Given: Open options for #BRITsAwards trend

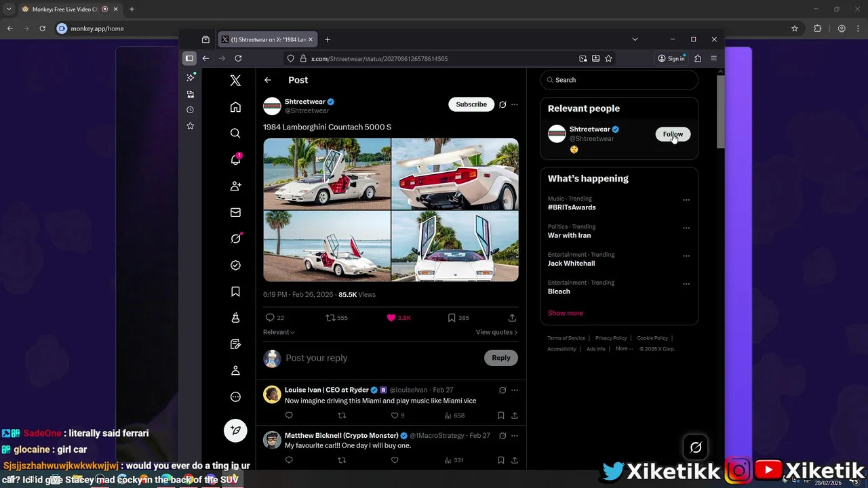Looking at the screenshot, I should click(686, 200).
